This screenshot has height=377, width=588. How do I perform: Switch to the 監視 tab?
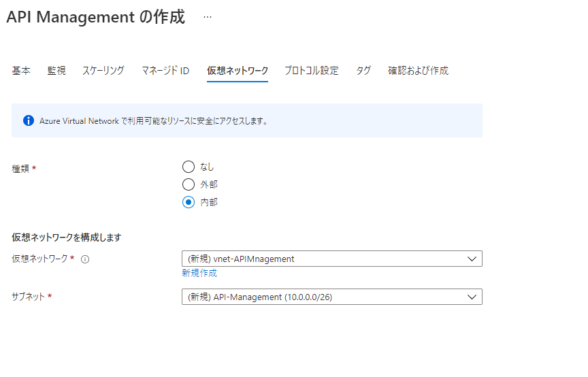pyautogui.click(x=56, y=71)
